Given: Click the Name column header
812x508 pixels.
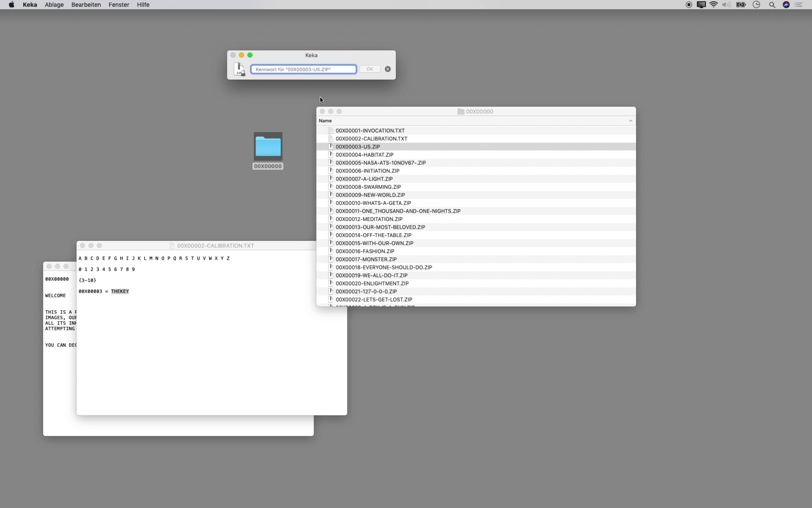Looking at the screenshot, I should [x=326, y=121].
